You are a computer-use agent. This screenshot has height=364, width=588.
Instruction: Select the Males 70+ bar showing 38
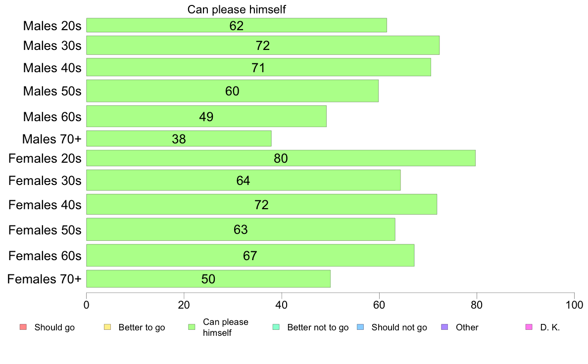pyautogui.click(x=179, y=138)
